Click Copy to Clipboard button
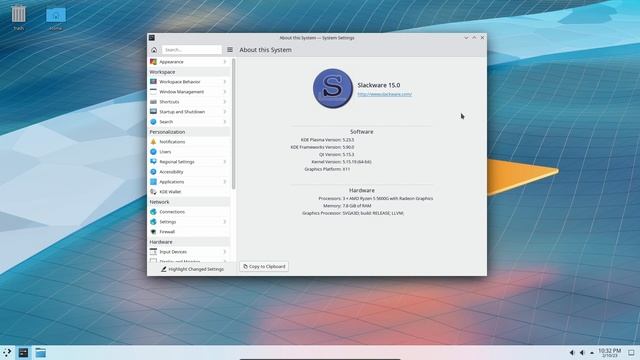Image resolution: width=640 pixels, height=360 pixels. 264,267
